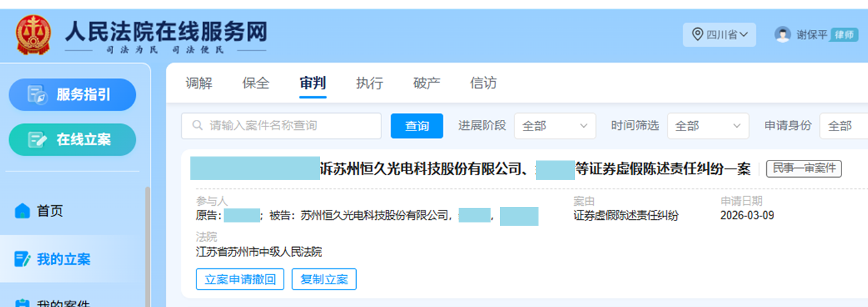The image size is (868, 307).
Task: Click the 证券虚假陈述责任纠纷 value under 案由
Action: tap(626, 216)
